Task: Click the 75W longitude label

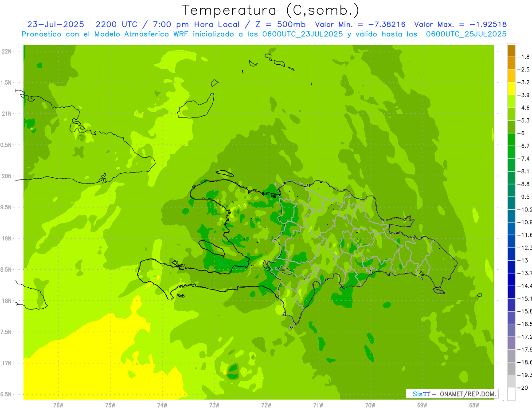Action: pyautogui.click(x=110, y=405)
